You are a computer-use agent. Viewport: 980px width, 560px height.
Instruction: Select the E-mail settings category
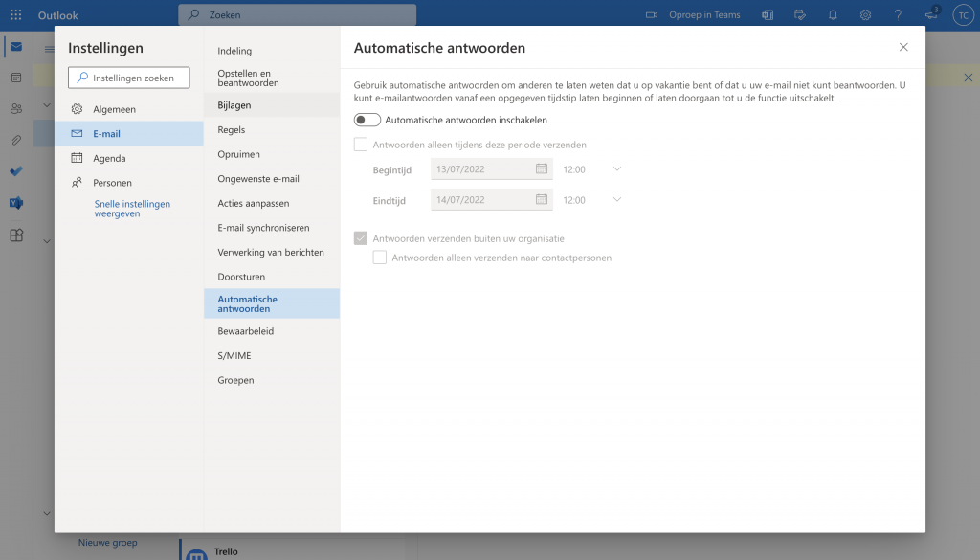click(129, 133)
